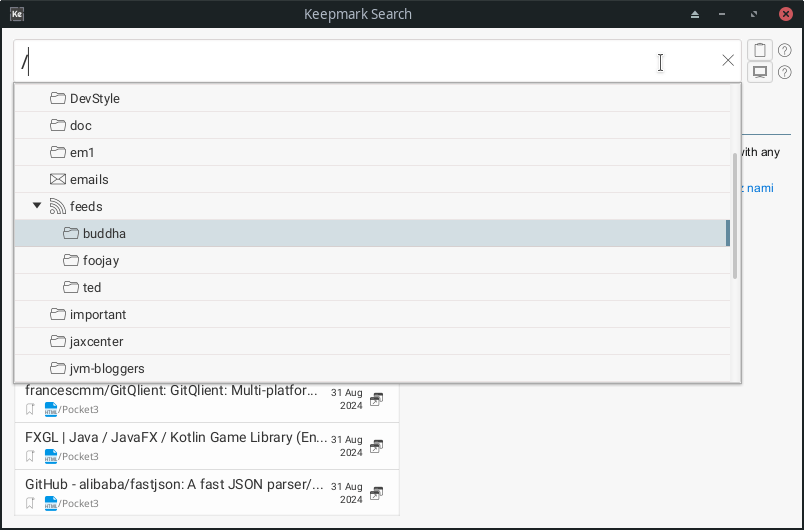This screenshot has width=804, height=530.
Task: Click the blue 'nami' link
Action: click(760, 187)
